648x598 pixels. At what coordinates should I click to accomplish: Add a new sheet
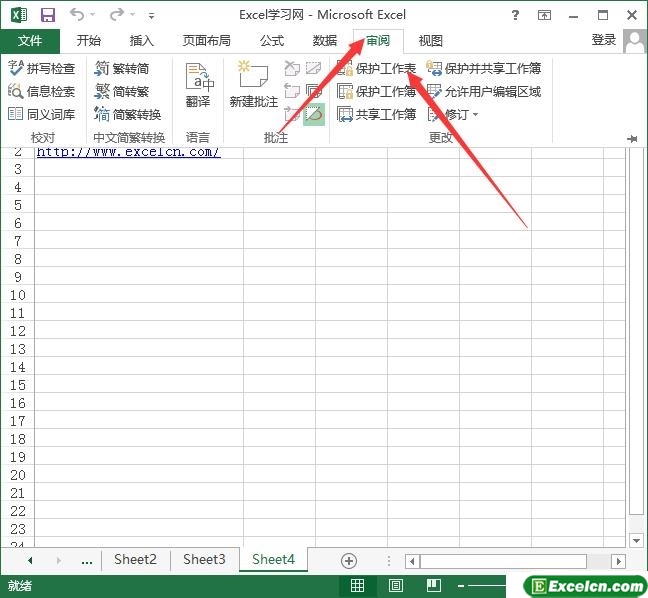point(349,561)
